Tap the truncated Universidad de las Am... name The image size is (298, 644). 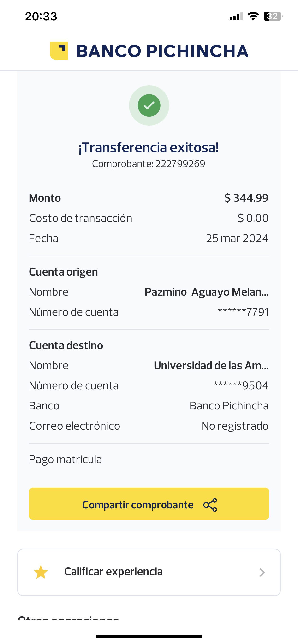211,366
